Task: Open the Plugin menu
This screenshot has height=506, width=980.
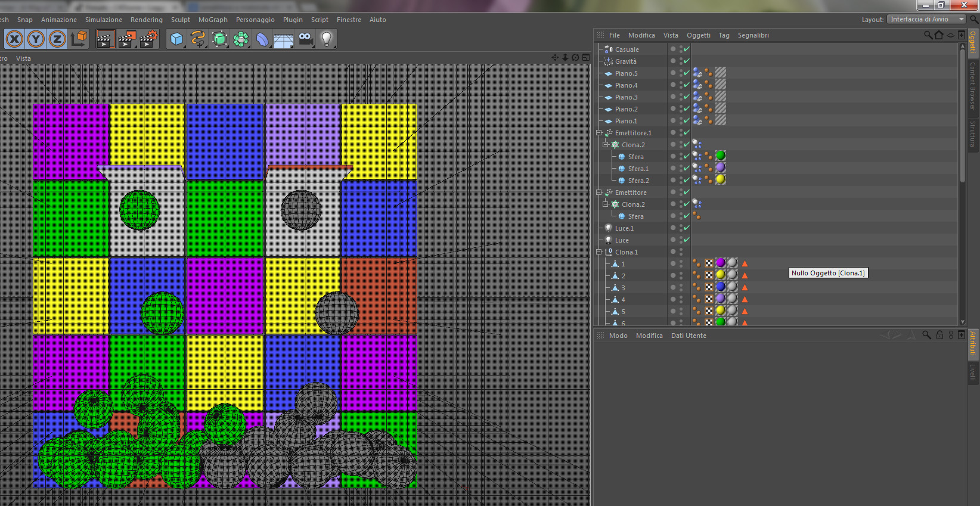Action: coord(293,20)
